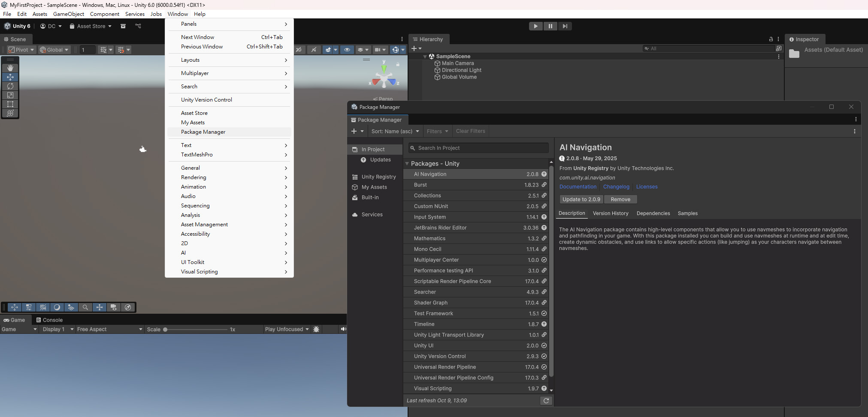868x417 pixels.
Task: Open the Play Unfocused dropdown
Action: click(x=287, y=329)
